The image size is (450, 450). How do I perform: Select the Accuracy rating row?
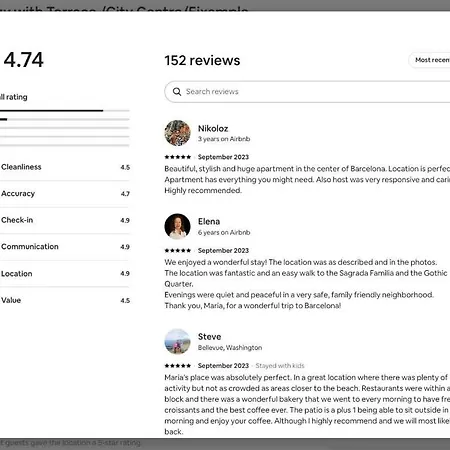(65, 194)
